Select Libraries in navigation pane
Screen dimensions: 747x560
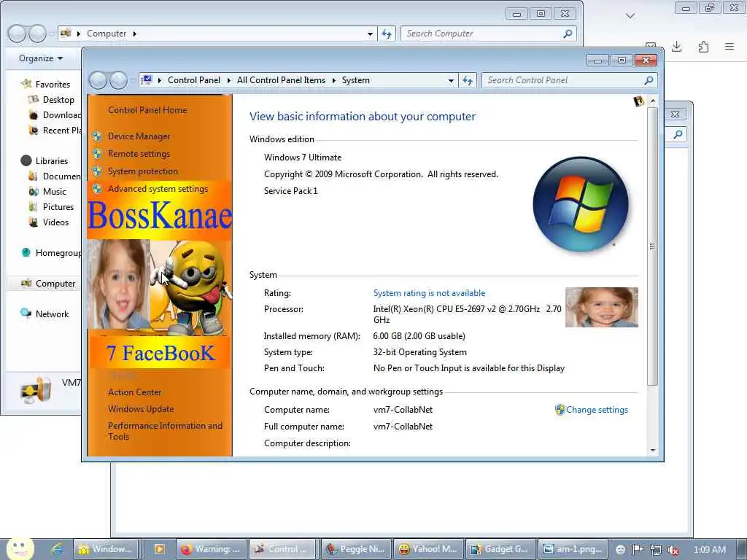(52, 161)
